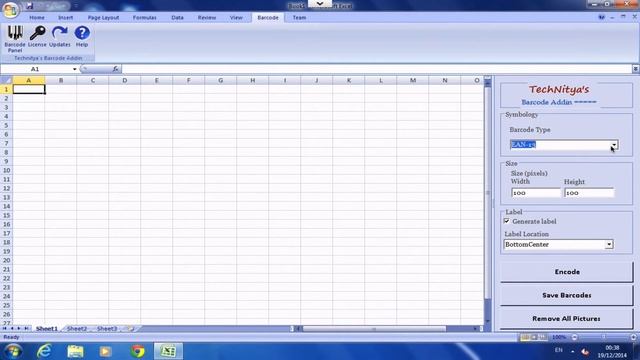Zoom in with plus button
640x360 pixels.
tap(633, 337)
